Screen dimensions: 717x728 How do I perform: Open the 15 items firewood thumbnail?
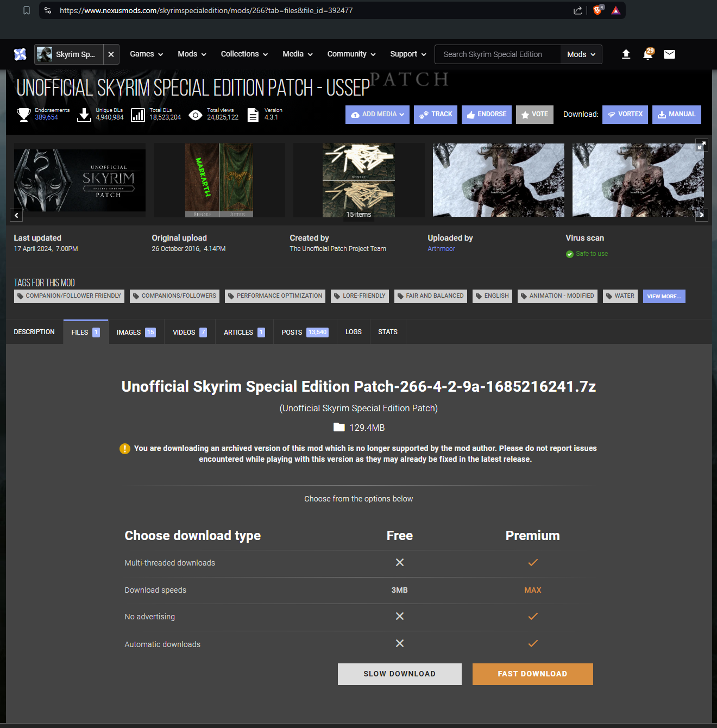pos(359,180)
